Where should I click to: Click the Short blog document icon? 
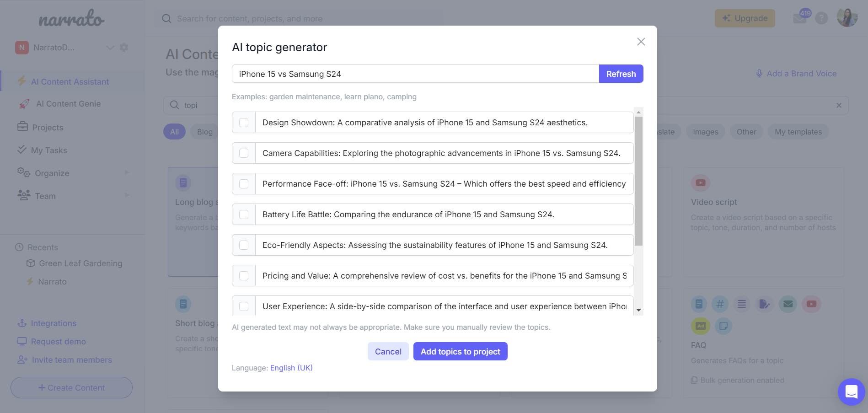[183, 304]
